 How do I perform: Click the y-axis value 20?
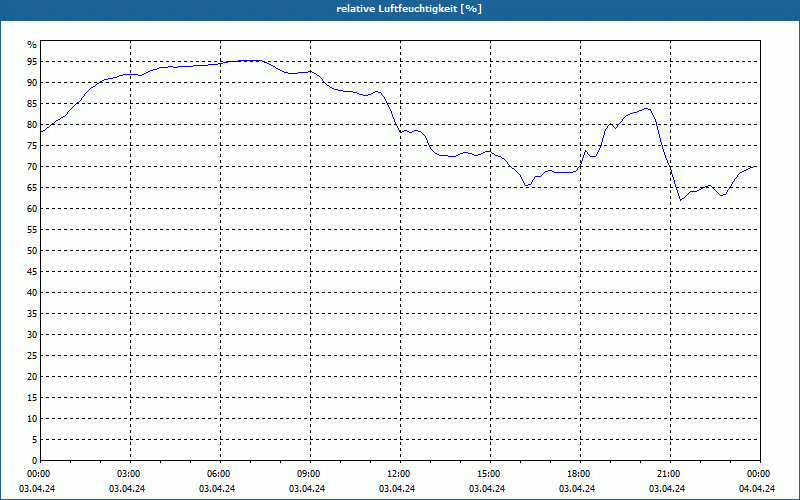(x=32, y=377)
